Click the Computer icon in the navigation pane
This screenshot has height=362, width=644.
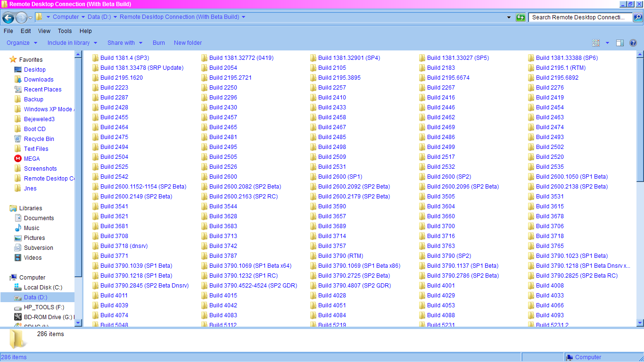[x=13, y=278]
